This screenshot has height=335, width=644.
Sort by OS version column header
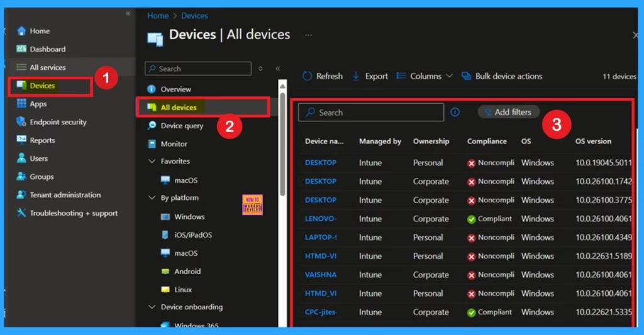click(593, 141)
